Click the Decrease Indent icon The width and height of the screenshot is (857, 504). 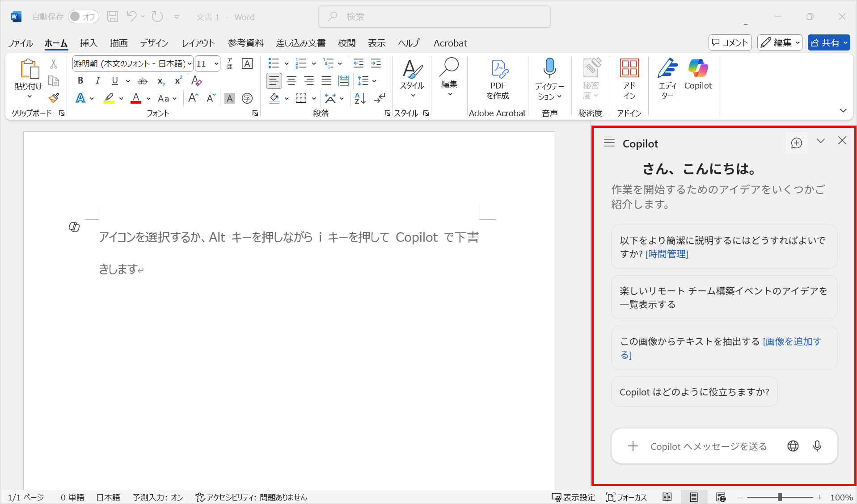[358, 63]
